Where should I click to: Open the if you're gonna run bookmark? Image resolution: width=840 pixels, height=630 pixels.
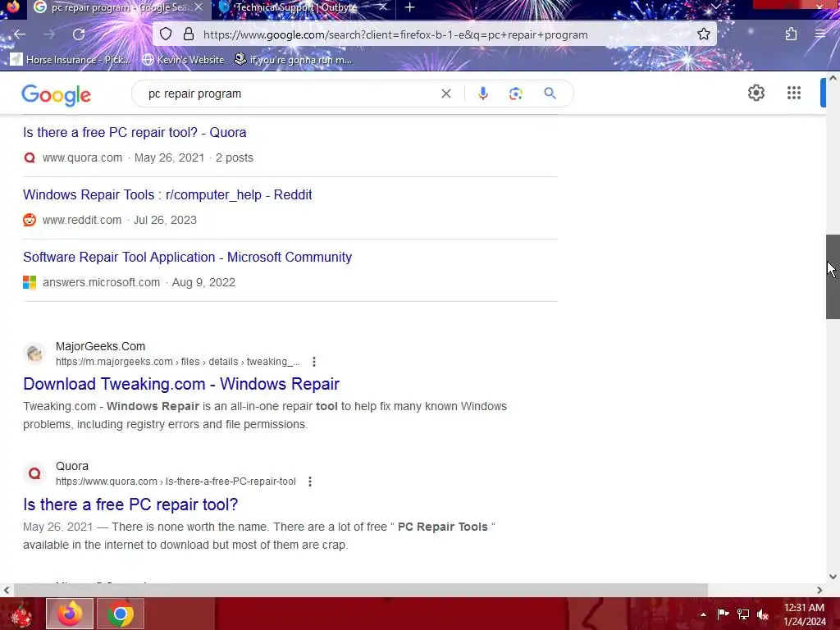pos(294,59)
